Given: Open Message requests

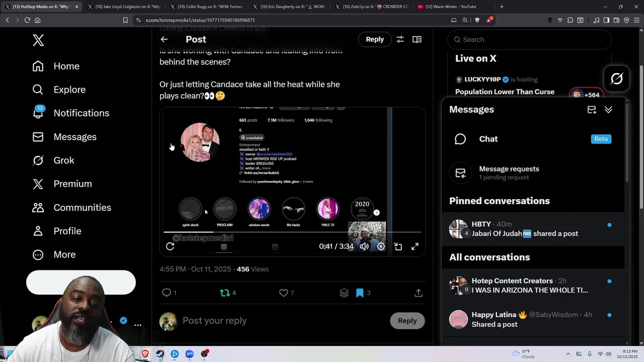Looking at the screenshot, I should pyautogui.click(x=533, y=172).
